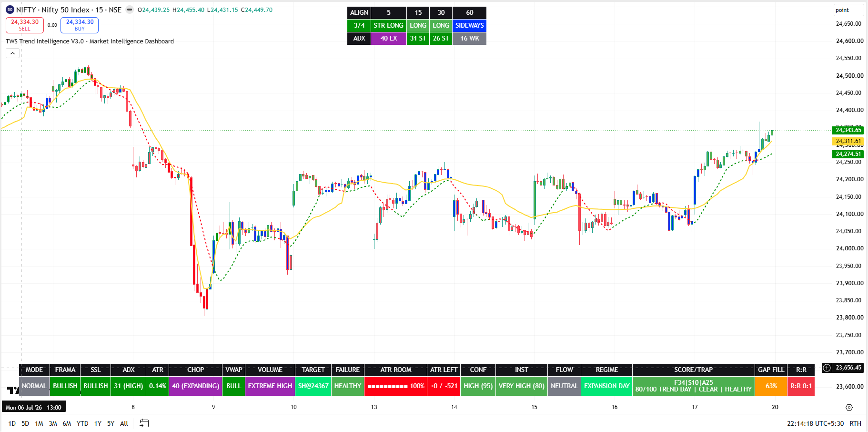
Task: Click the 24,500.00 level on price axis
Action: [x=850, y=75]
